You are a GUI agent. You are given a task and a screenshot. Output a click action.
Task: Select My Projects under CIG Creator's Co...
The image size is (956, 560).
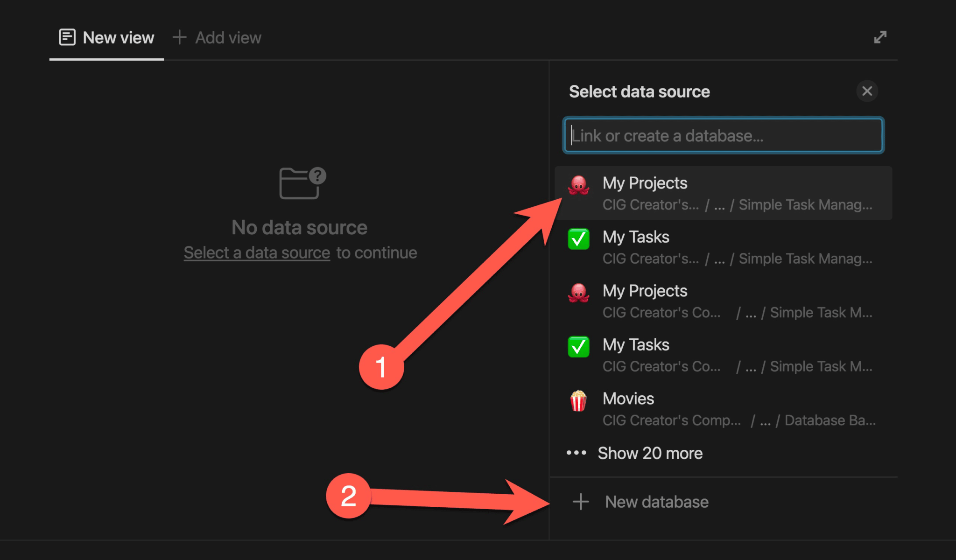[x=724, y=301]
